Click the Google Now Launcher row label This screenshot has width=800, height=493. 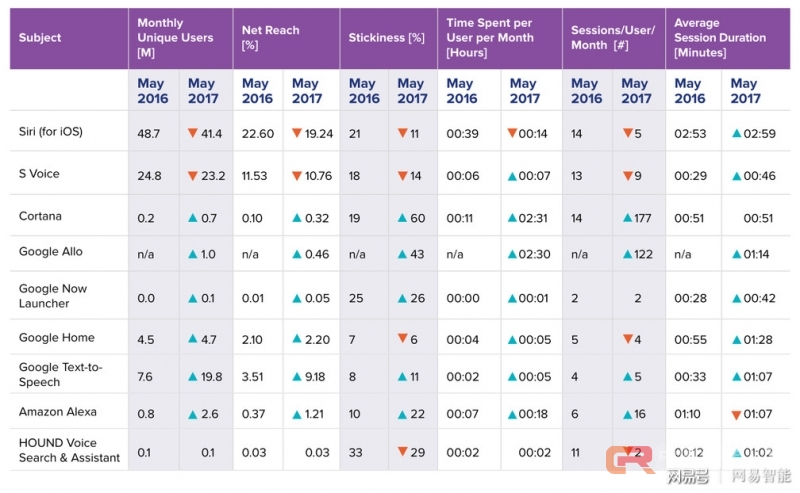[x=53, y=296]
